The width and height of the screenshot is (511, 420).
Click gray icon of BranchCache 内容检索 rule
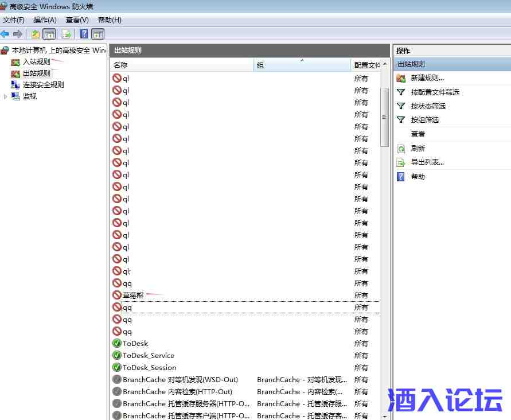tap(116, 391)
